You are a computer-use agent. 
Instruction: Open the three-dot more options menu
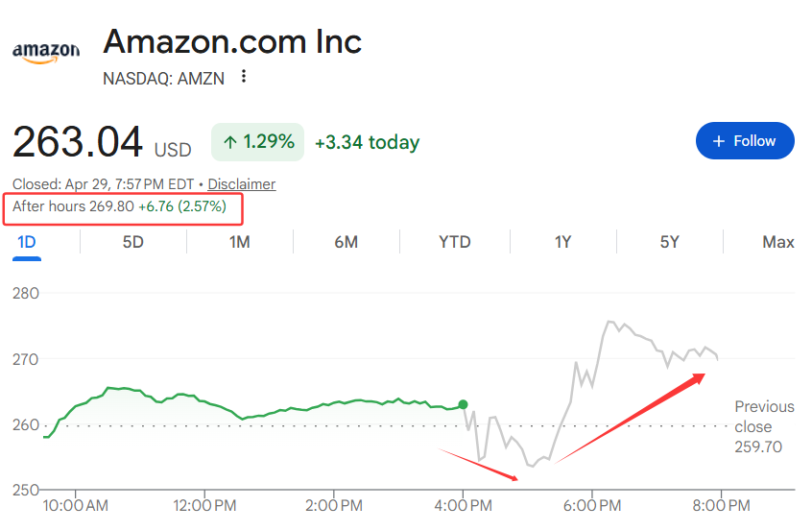pyautogui.click(x=244, y=77)
